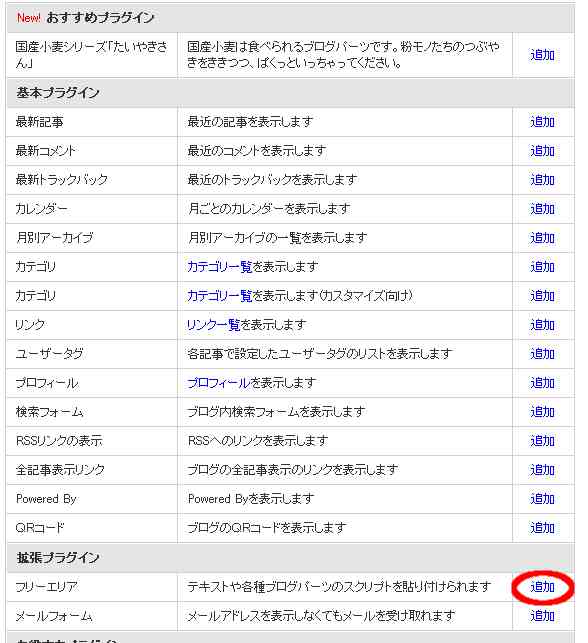
Task: Click the 最新トラックバック plugin name
Action: [x=62, y=180]
